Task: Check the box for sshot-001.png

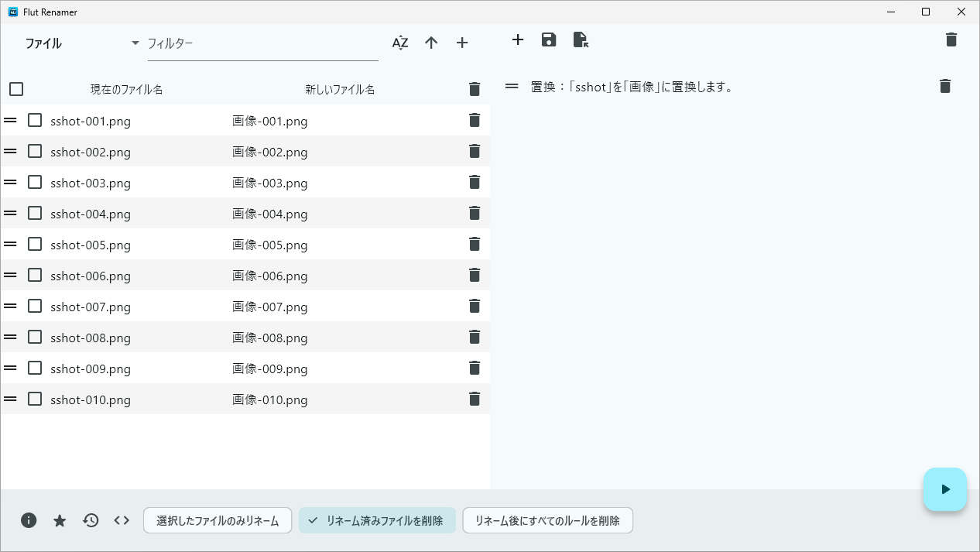Action: point(35,120)
